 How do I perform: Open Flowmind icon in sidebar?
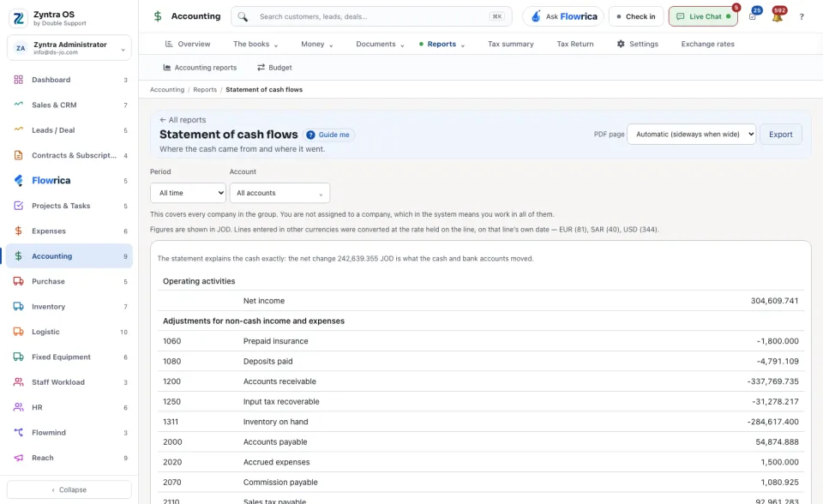click(x=18, y=433)
